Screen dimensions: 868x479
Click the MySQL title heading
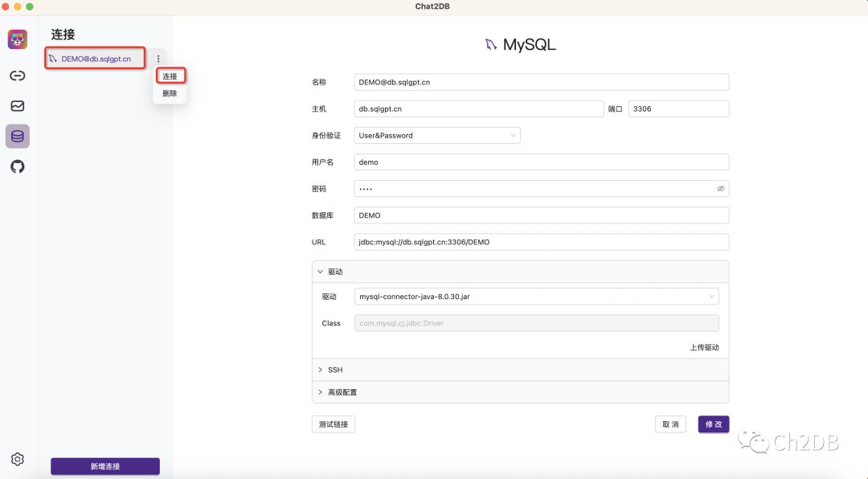coord(529,45)
